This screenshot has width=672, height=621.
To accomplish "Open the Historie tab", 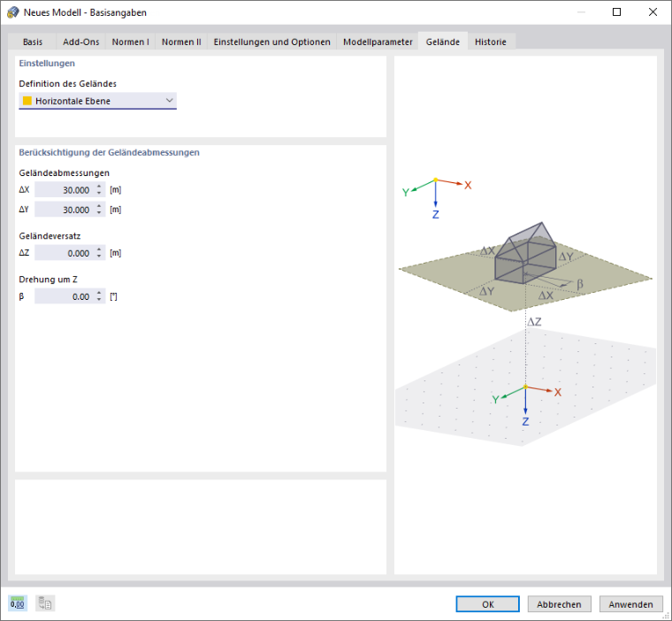I will [491, 42].
